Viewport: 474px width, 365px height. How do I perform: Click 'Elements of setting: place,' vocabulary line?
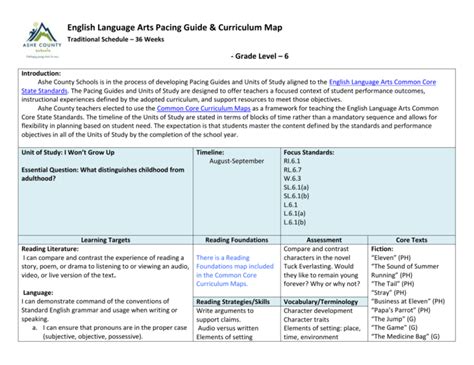(322, 328)
